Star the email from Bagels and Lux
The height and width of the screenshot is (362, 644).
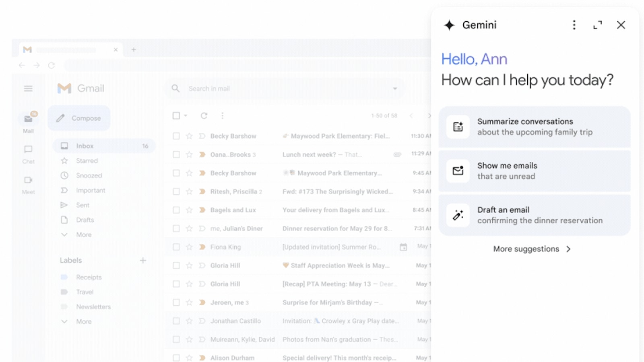click(189, 210)
